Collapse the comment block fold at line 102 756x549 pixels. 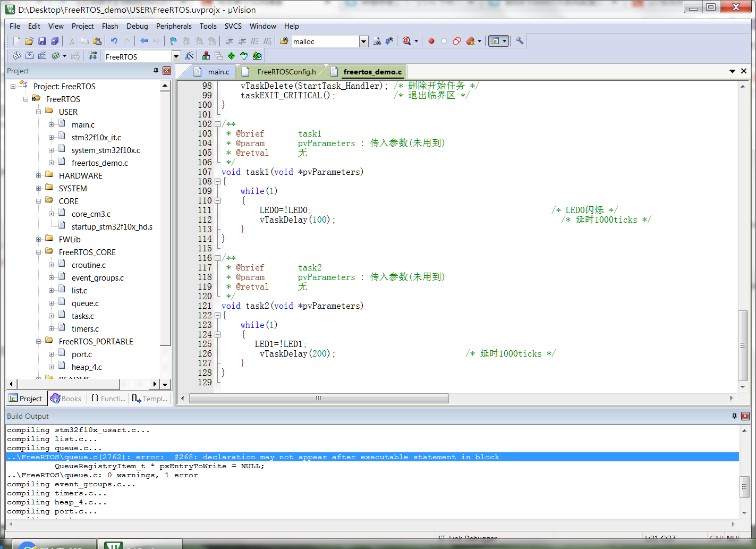217,124
